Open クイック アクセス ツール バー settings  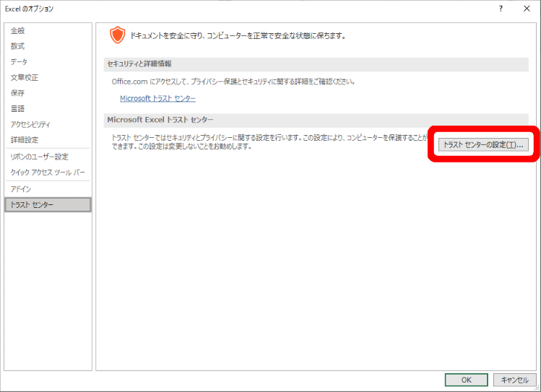click(47, 172)
